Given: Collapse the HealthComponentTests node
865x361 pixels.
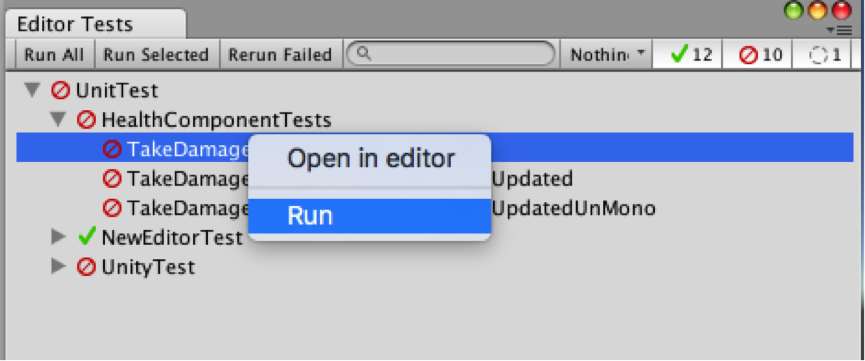Looking at the screenshot, I should 58,119.
